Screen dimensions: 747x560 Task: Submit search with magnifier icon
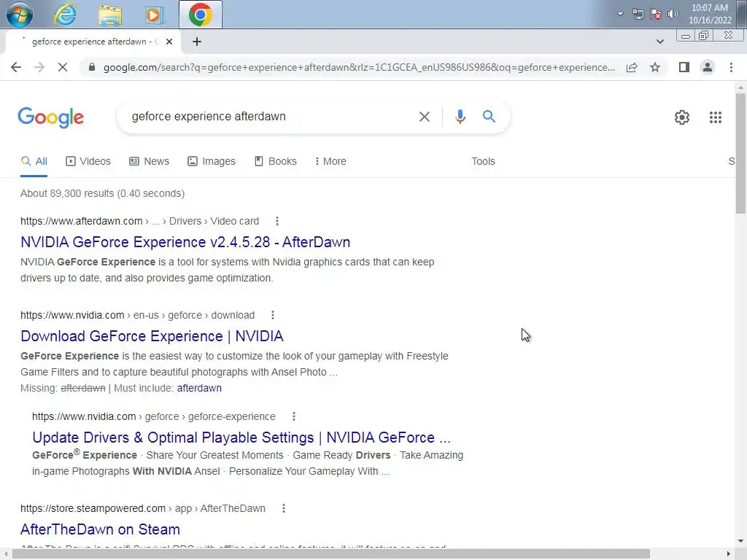coord(489,117)
